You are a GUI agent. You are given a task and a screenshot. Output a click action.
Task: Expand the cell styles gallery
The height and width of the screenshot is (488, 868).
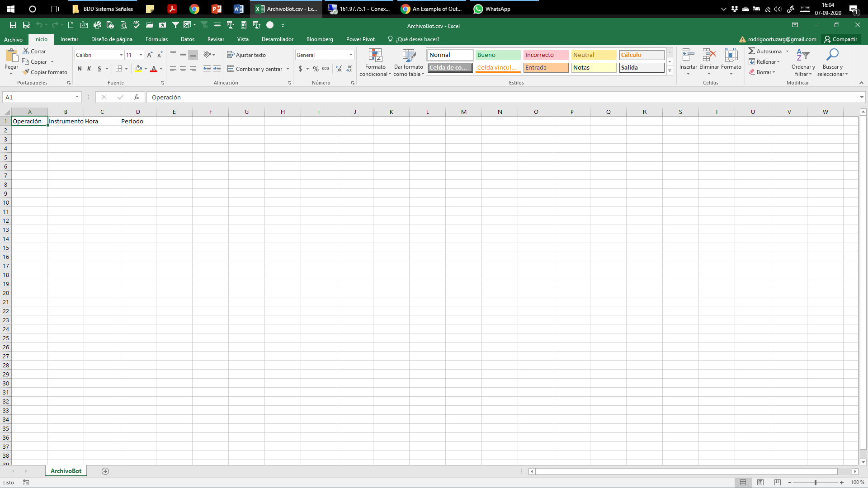point(670,71)
